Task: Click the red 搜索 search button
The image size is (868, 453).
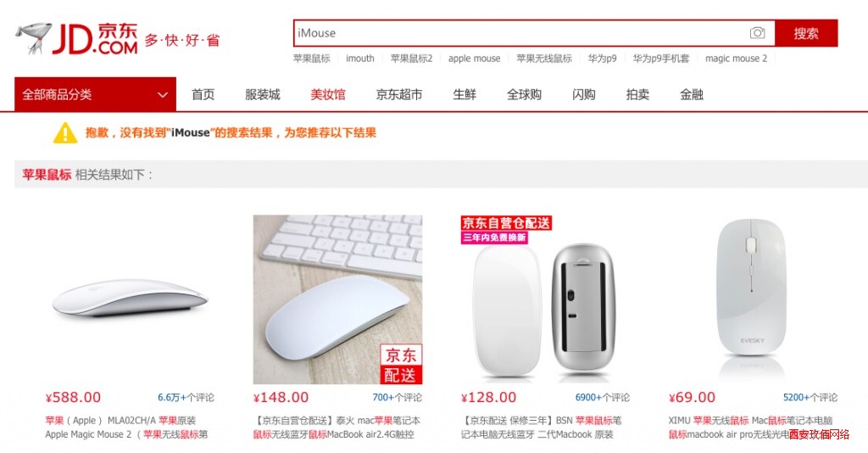Action: coord(806,33)
